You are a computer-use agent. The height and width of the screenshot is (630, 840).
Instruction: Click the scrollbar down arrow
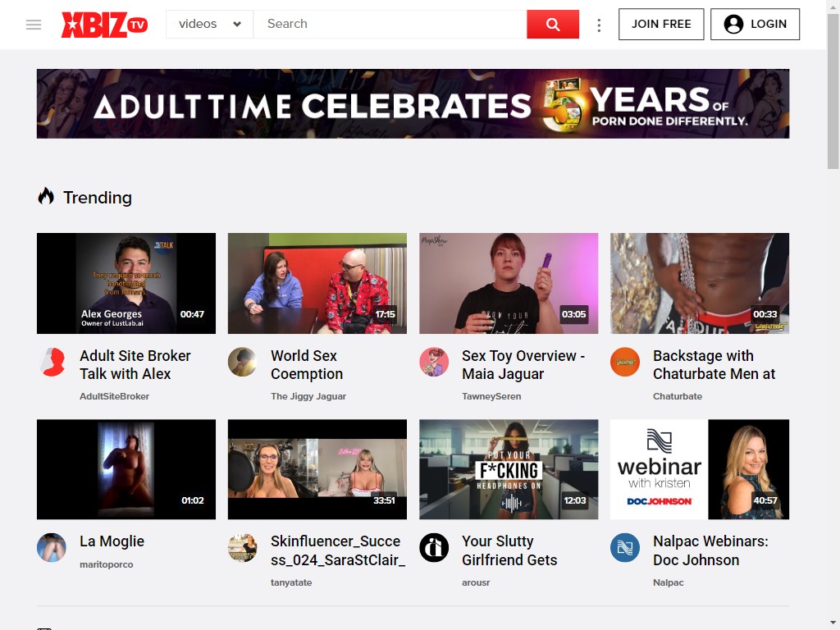[833, 623]
